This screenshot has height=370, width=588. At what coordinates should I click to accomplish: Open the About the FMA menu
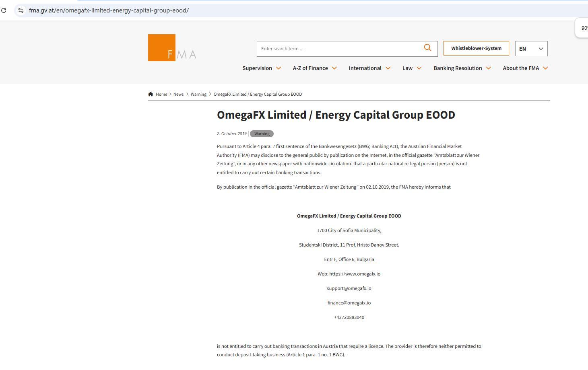coord(520,68)
